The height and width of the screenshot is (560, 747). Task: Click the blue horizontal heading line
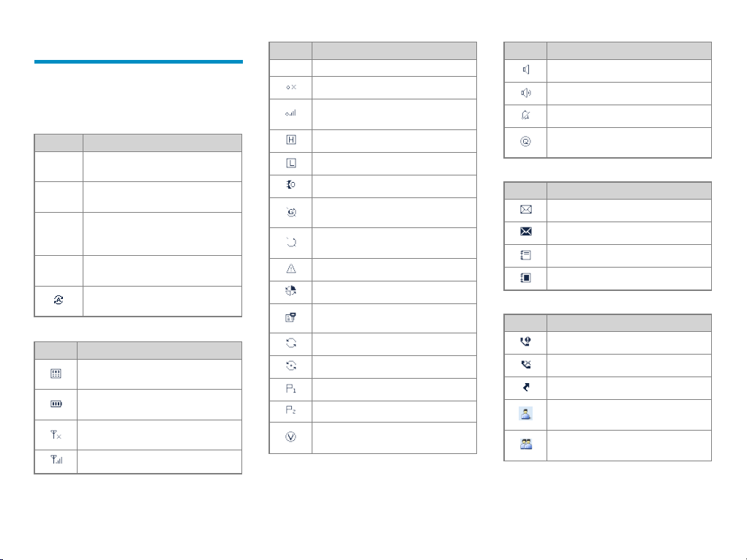click(138, 61)
